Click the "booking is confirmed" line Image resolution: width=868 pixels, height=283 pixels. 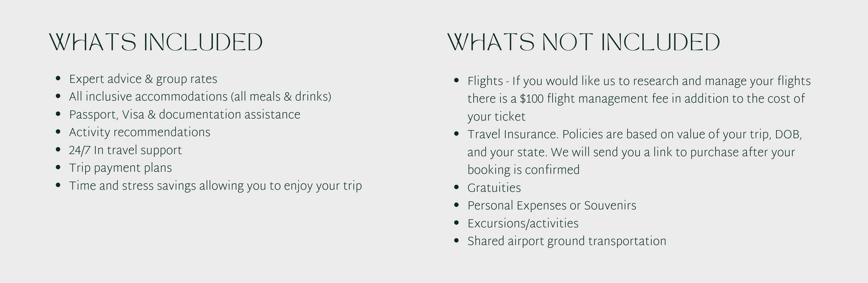click(523, 170)
